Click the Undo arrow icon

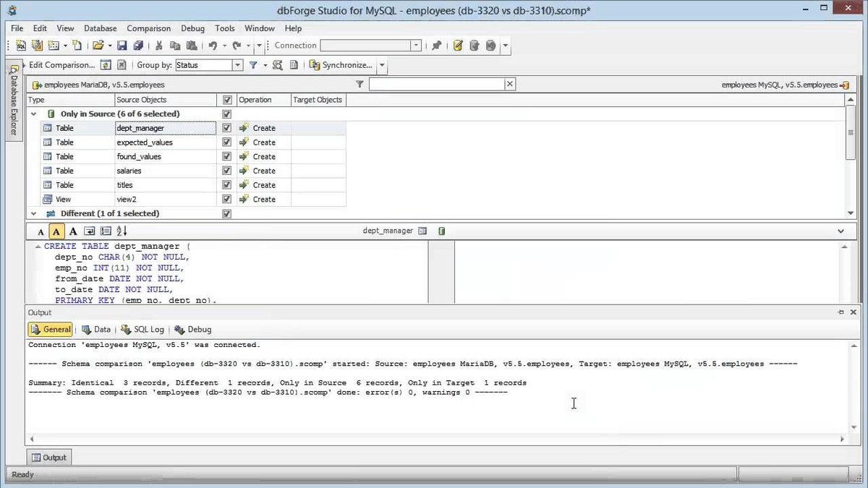[213, 46]
